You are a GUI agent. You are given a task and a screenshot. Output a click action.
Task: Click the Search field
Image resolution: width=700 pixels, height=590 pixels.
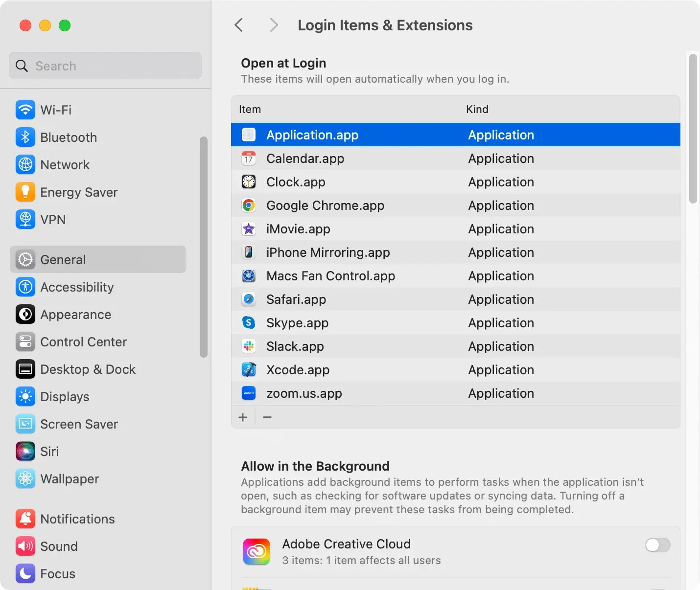(x=105, y=66)
